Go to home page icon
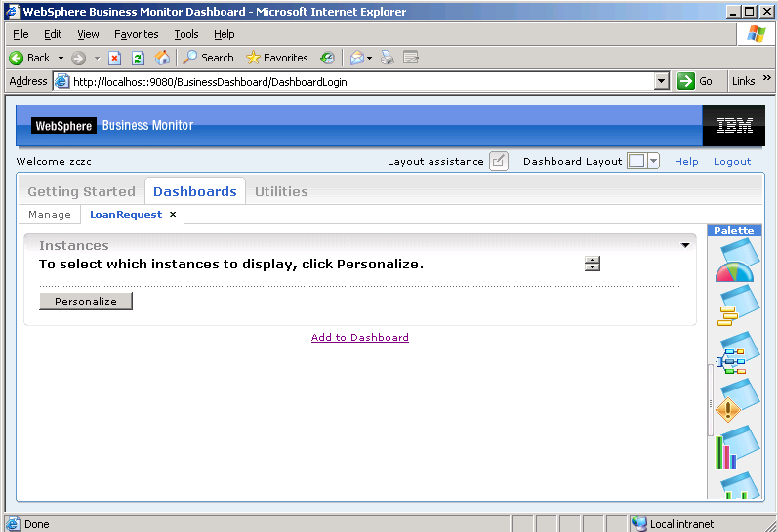The image size is (778, 532). [162, 58]
